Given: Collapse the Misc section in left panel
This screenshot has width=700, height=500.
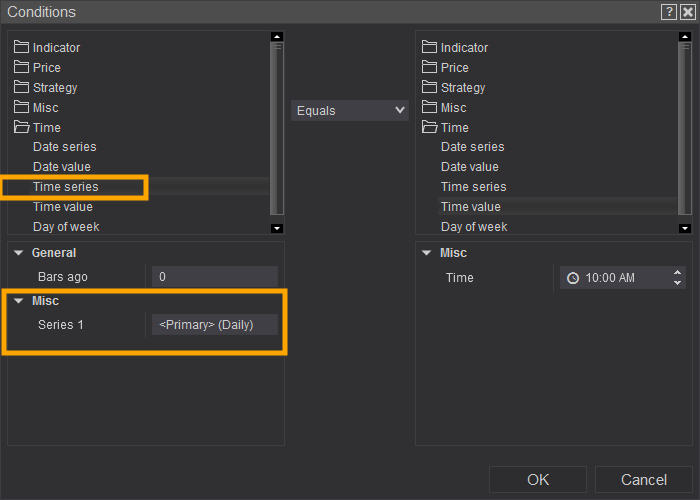Looking at the screenshot, I should point(18,301).
